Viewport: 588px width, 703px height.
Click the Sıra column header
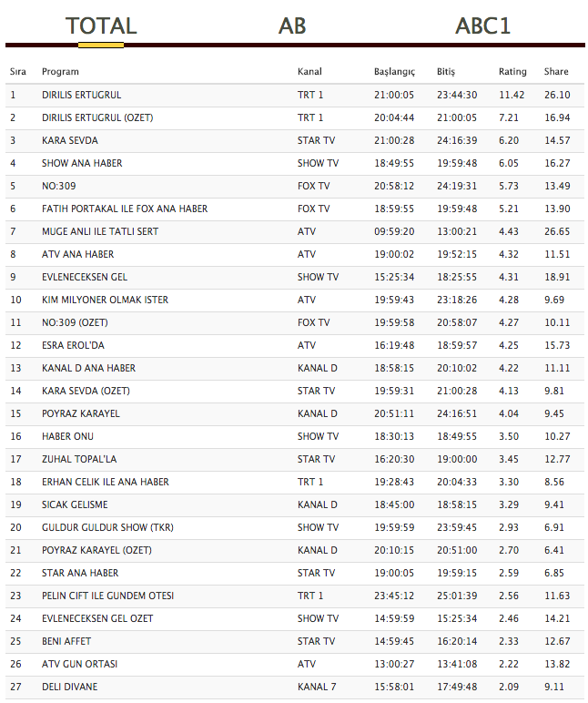click(18, 72)
